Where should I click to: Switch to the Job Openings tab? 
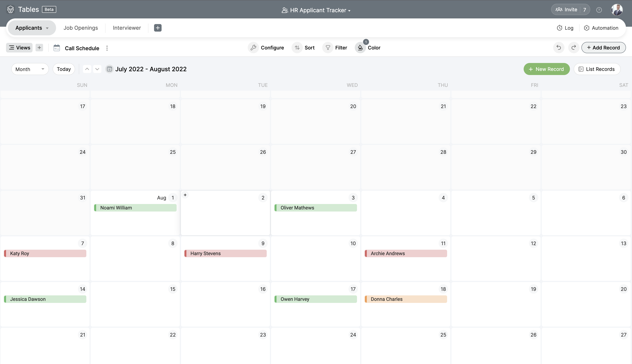tap(80, 27)
